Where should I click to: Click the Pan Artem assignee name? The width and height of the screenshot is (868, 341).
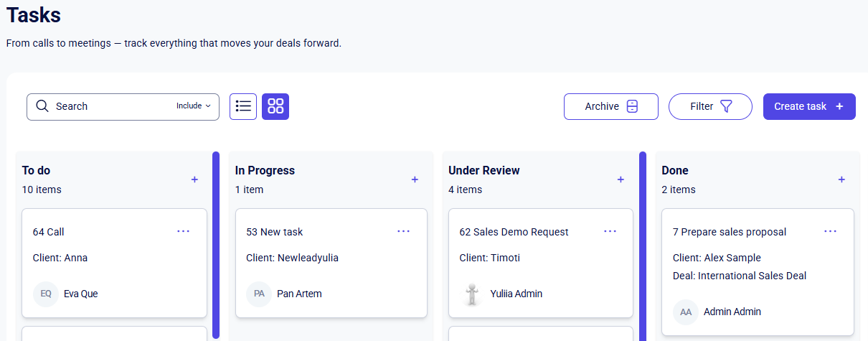tap(299, 294)
